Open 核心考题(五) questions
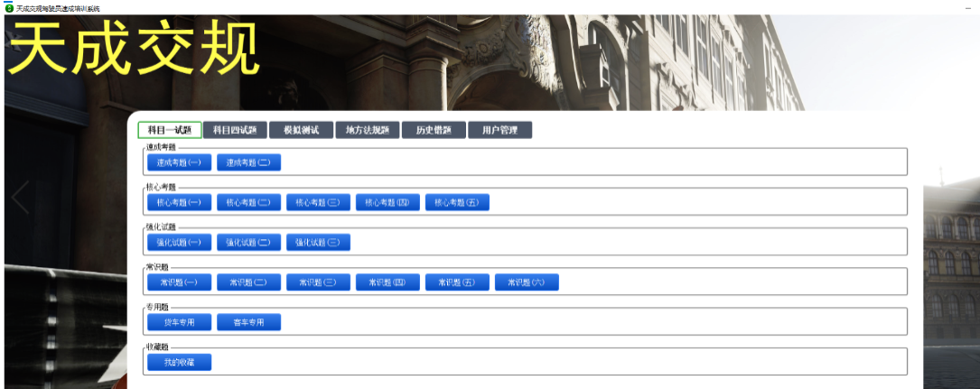 [458, 202]
